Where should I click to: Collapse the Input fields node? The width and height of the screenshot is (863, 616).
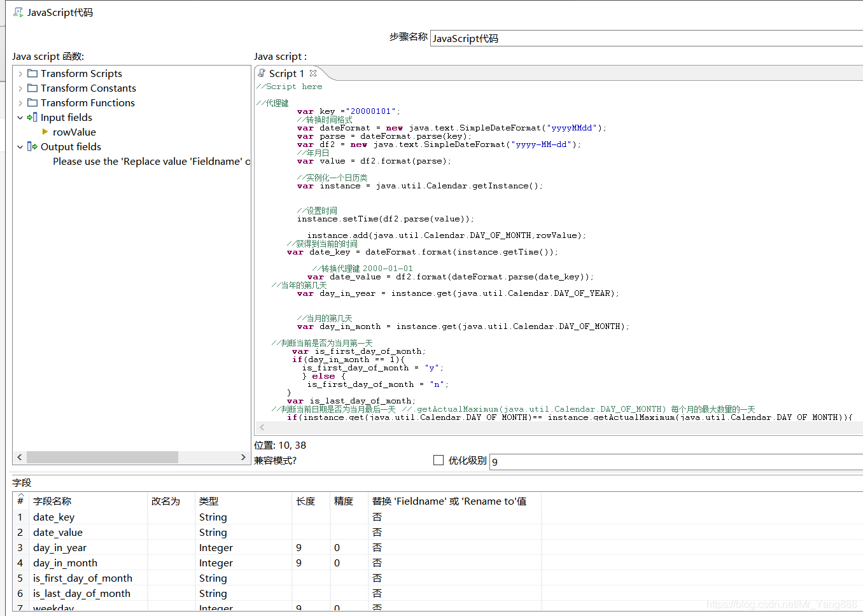pyautogui.click(x=20, y=118)
